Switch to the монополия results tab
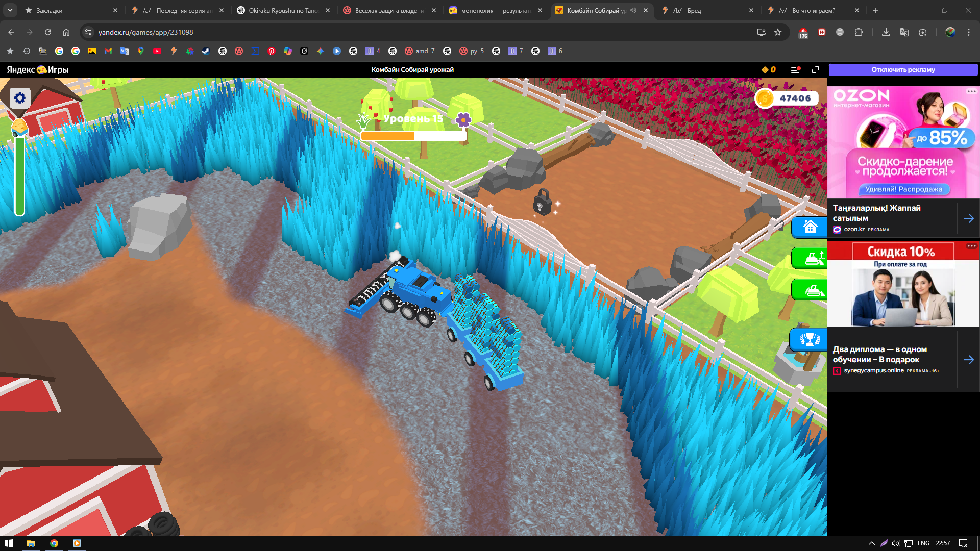 [495, 10]
